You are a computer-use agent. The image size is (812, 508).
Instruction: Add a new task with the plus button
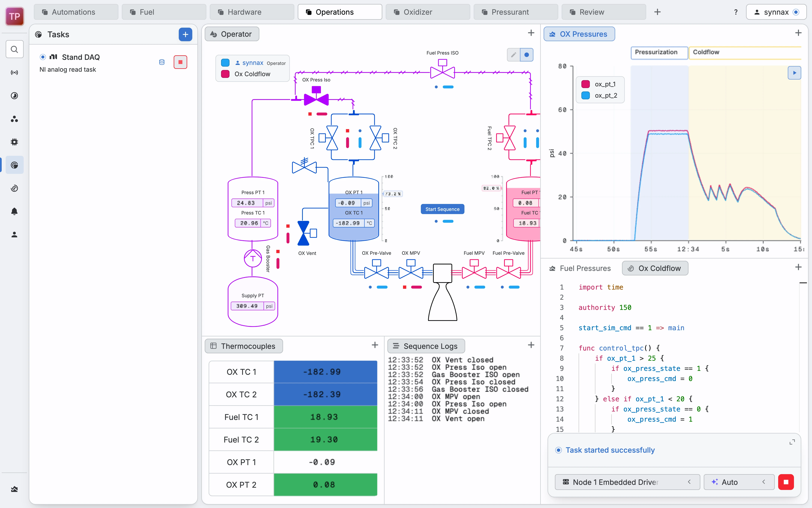(185, 34)
